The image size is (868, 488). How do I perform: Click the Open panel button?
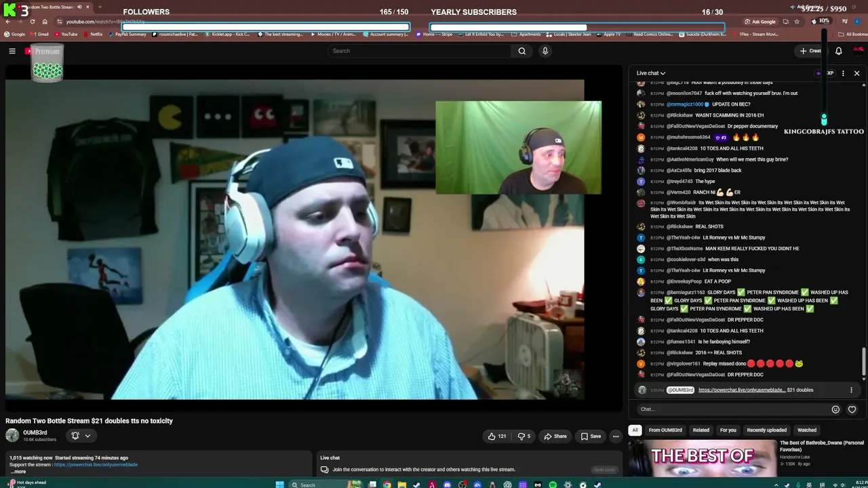[x=604, y=469]
